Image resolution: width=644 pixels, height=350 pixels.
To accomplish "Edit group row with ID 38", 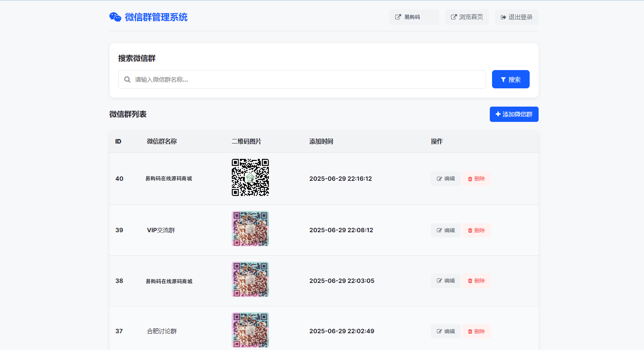I will pyautogui.click(x=445, y=281).
